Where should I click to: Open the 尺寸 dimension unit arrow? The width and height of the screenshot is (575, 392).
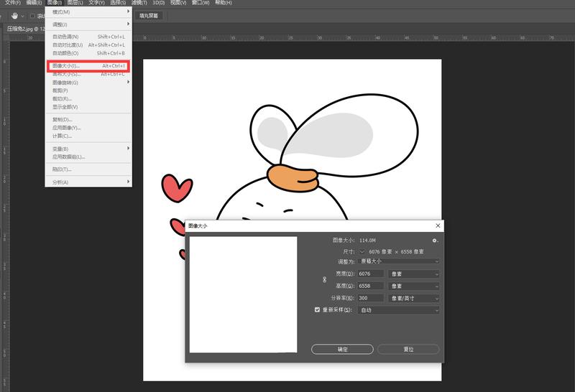[x=362, y=252]
